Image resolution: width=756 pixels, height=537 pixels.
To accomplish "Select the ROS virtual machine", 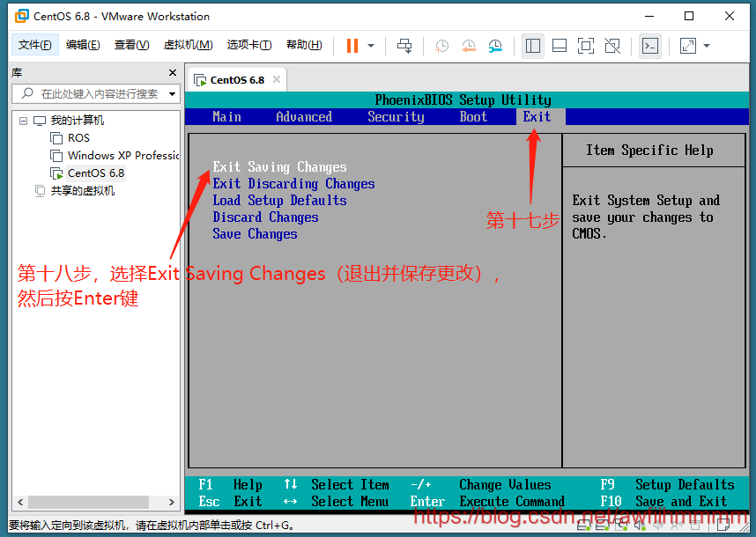I will click(78, 138).
